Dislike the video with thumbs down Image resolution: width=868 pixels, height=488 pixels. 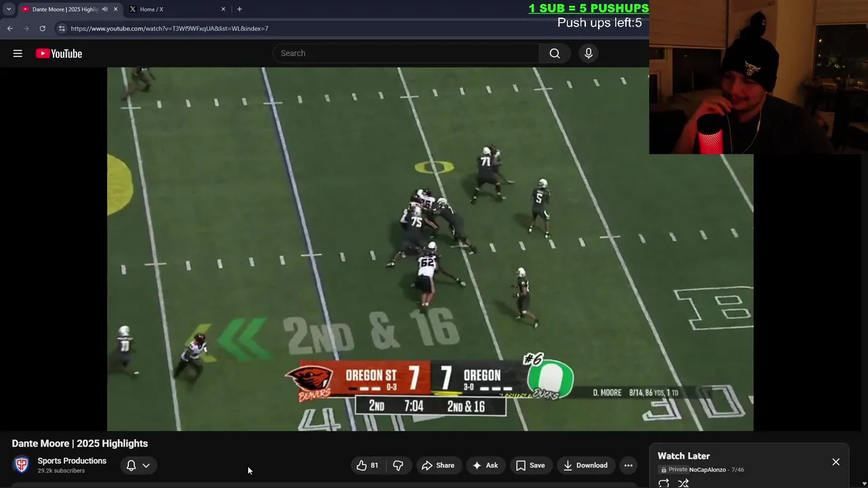tap(398, 465)
